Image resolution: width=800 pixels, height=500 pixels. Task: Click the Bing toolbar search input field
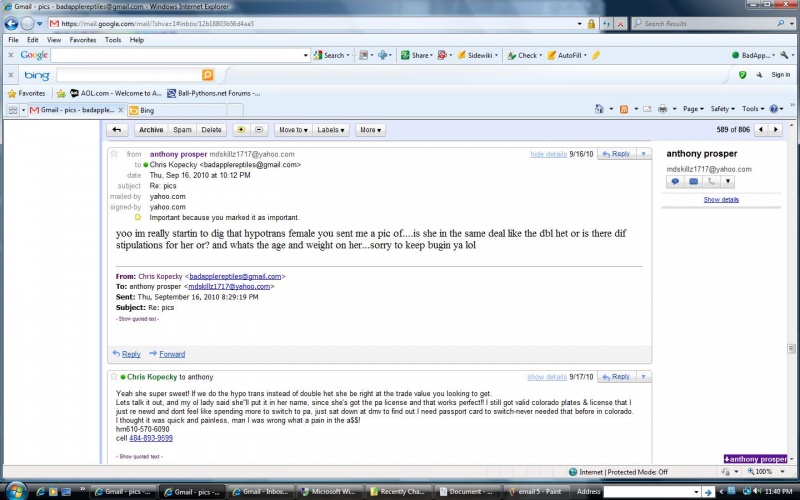click(129, 75)
